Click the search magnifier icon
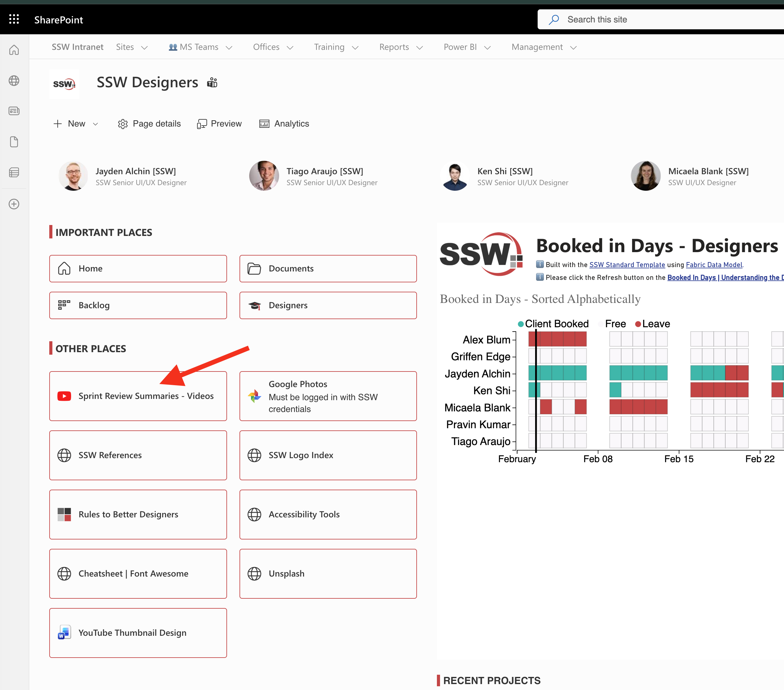 [554, 20]
